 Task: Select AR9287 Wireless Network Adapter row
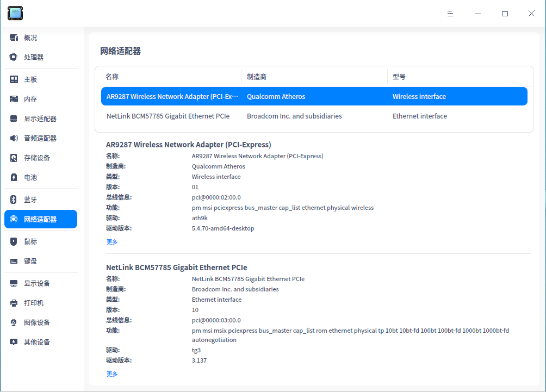(x=314, y=96)
